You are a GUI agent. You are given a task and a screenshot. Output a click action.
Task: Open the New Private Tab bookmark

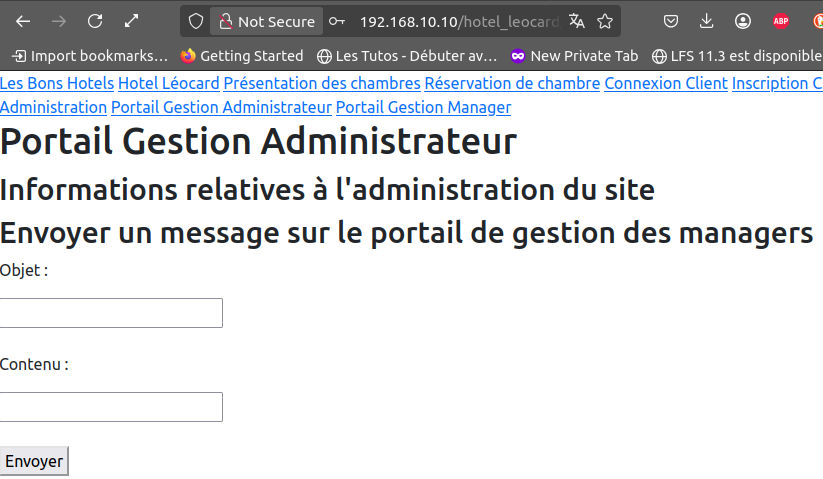[573, 56]
